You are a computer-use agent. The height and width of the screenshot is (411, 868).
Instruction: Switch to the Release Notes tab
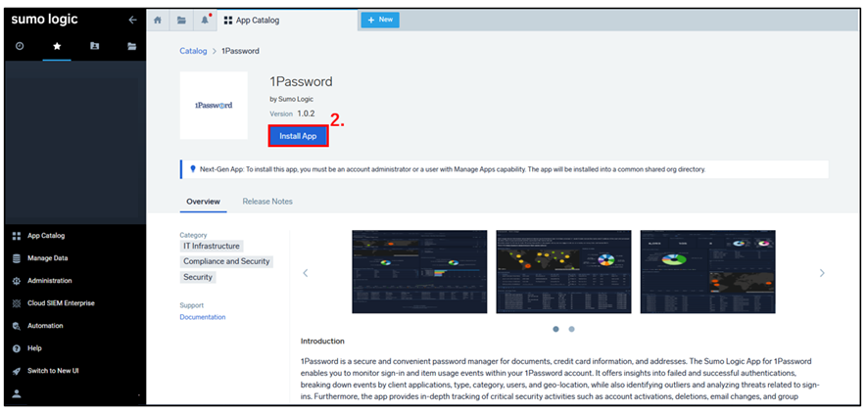coord(267,202)
